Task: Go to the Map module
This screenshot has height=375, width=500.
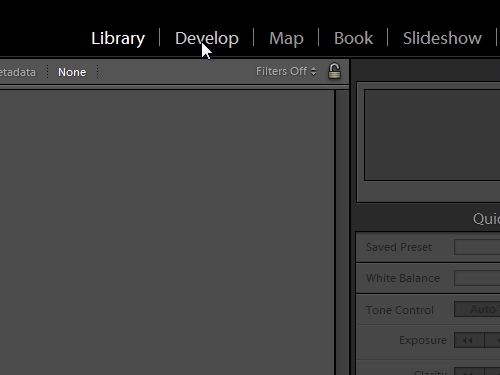Action: 286,38
